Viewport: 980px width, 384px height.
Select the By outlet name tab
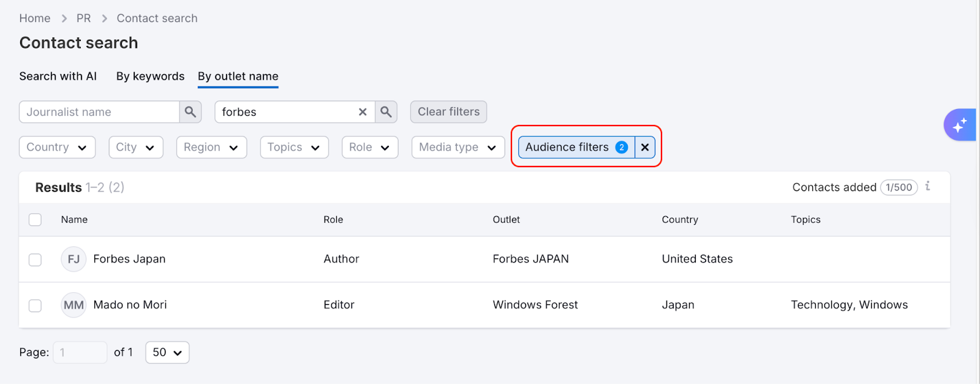click(x=238, y=76)
